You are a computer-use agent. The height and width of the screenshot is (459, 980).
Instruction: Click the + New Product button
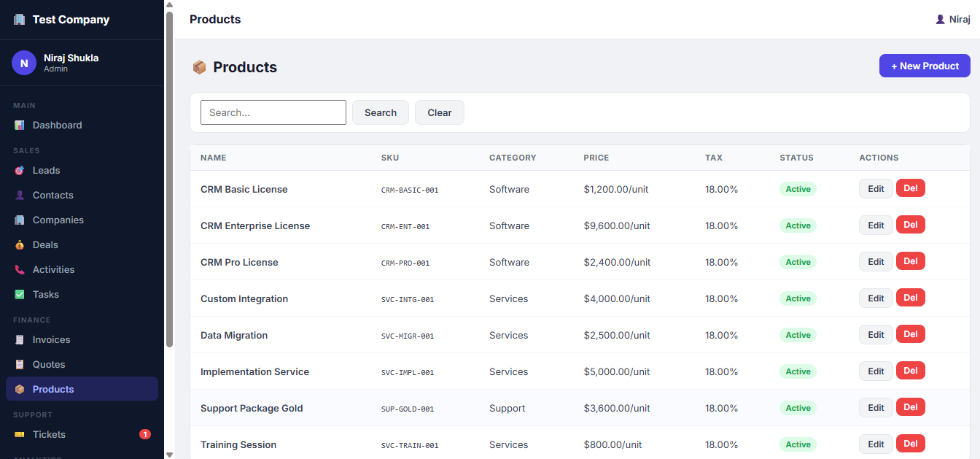coord(924,66)
